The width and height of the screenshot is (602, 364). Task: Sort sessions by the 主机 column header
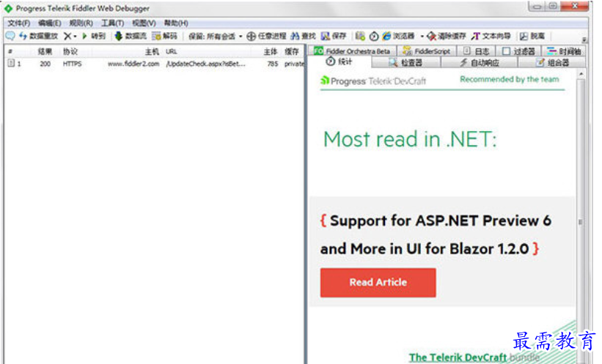152,52
